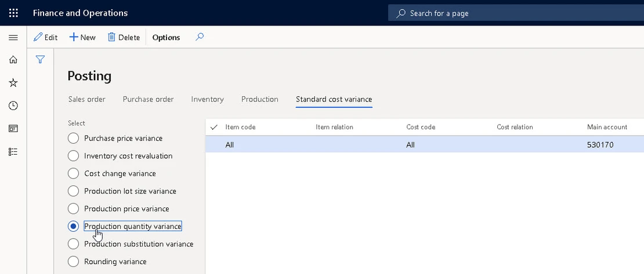Open the filter pane funnel icon
644x274 pixels.
[x=40, y=60]
